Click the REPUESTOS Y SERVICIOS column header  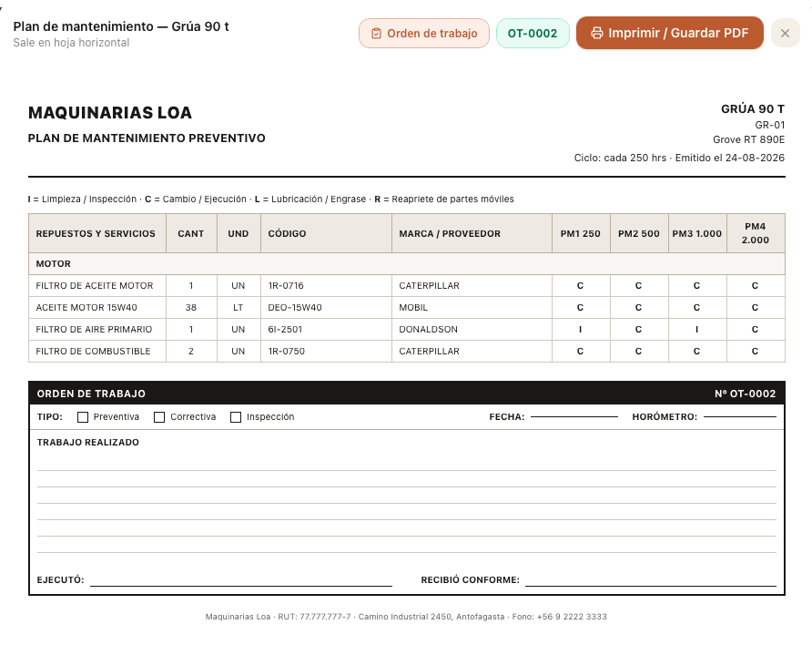tap(97, 233)
